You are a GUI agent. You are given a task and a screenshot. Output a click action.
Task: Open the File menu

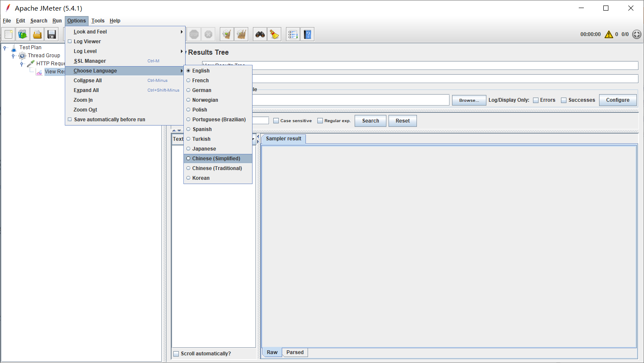click(7, 21)
